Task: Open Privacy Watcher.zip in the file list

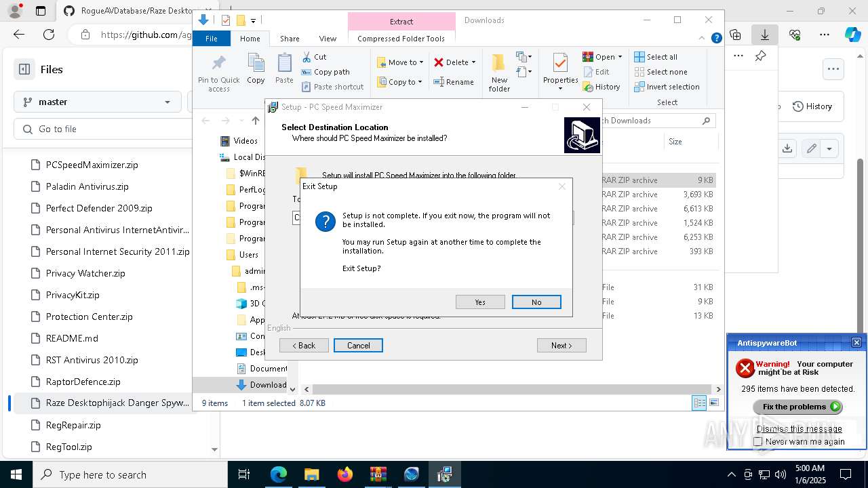Action: (85, 273)
